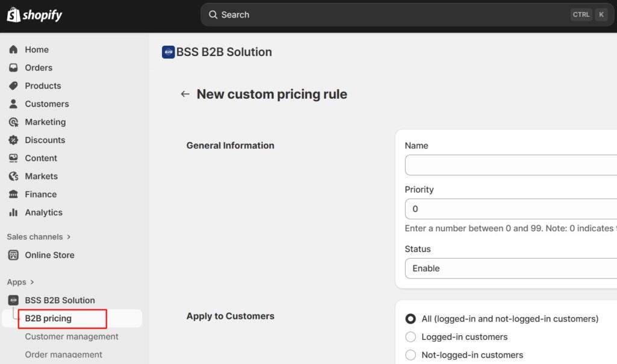Open Online Store sales channel

tap(49, 255)
